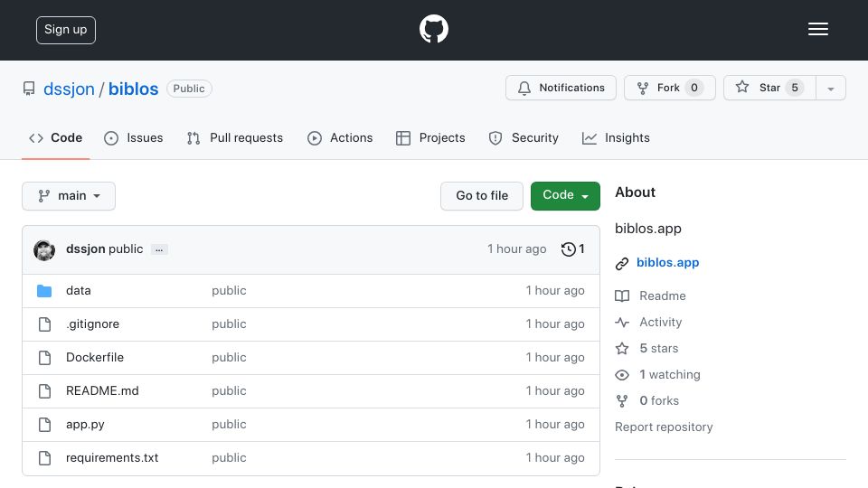Open dssjon author link in commit row
868x488 pixels.
(85, 249)
